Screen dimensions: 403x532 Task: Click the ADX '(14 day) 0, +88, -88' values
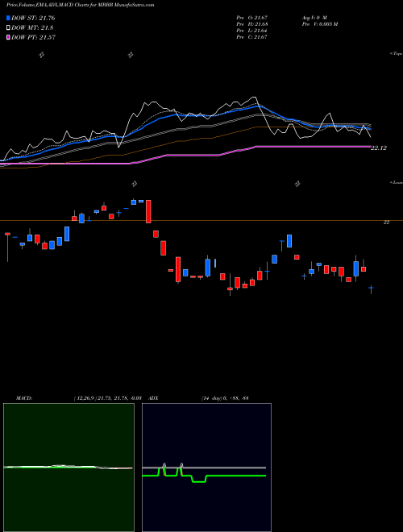[x=224, y=398]
